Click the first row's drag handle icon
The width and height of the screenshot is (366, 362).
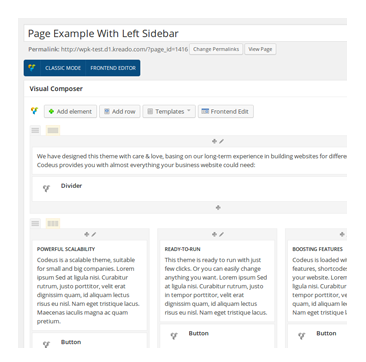pyautogui.click(x=35, y=130)
